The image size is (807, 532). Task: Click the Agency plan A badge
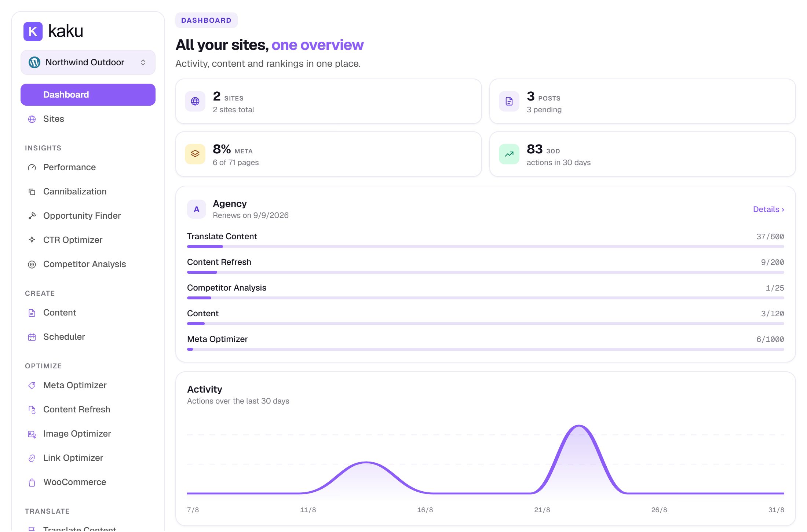click(197, 209)
